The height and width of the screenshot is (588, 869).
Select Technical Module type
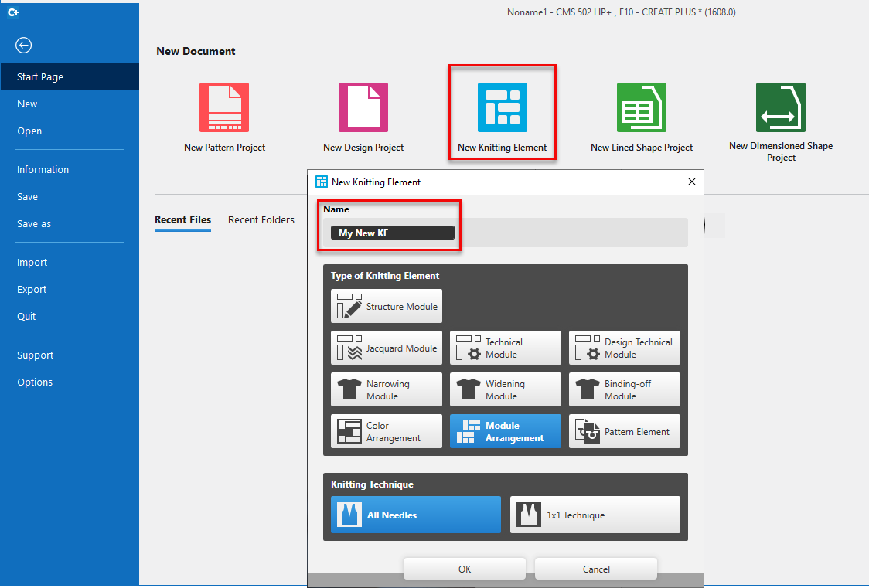506,348
